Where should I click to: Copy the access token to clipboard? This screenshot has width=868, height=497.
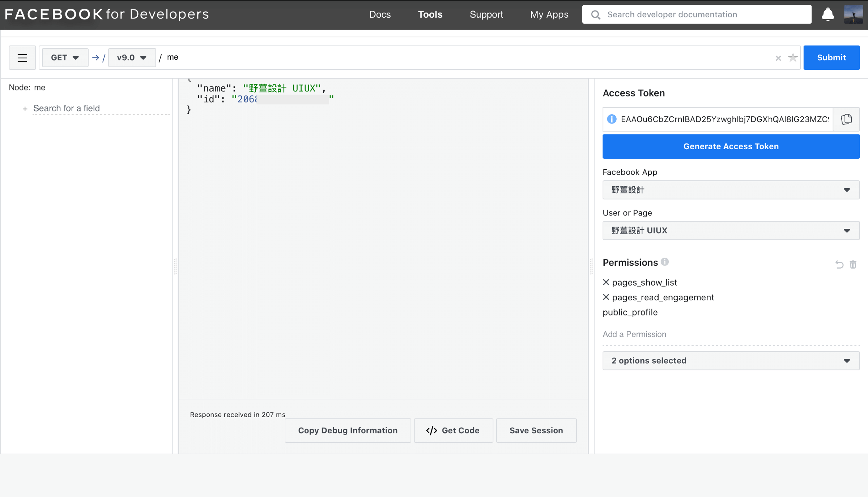point(846,119)
